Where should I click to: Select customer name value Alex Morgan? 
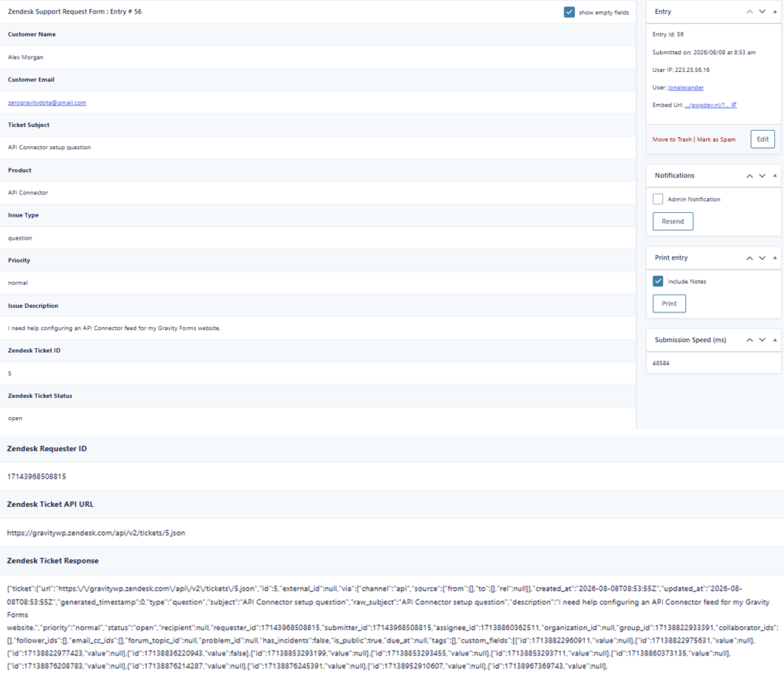(x=25, y=57)
